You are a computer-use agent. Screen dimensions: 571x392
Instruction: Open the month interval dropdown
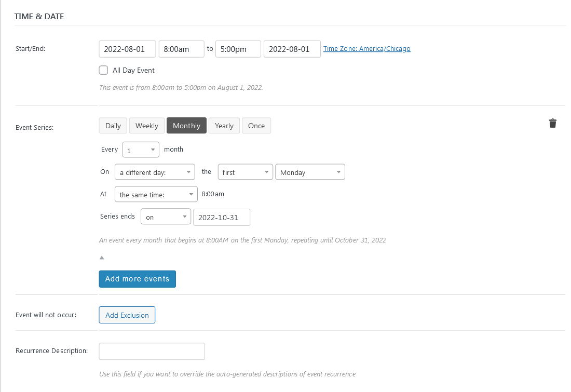click(141, 150)
